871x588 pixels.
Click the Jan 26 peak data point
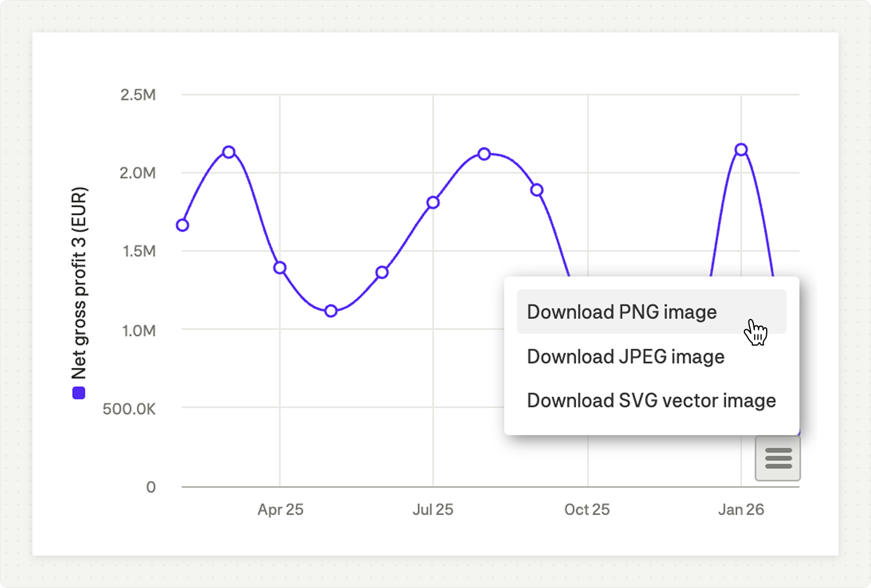[x=741, y=150]
